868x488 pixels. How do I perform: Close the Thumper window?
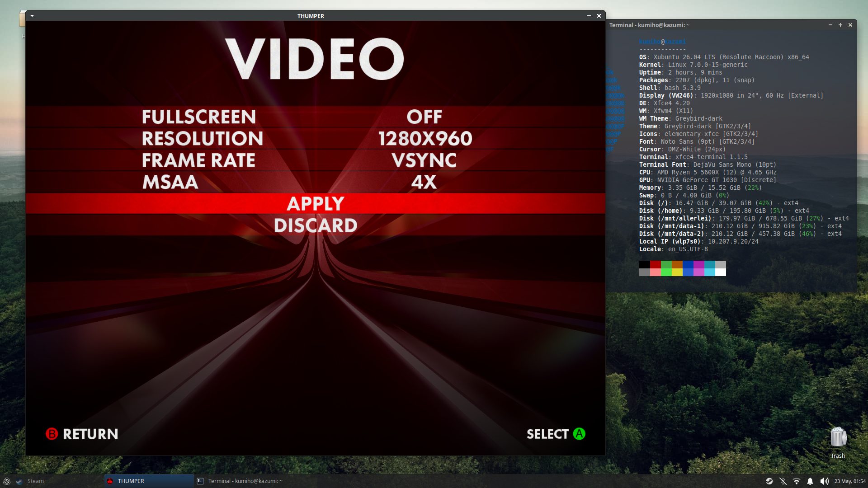point(599,16)
